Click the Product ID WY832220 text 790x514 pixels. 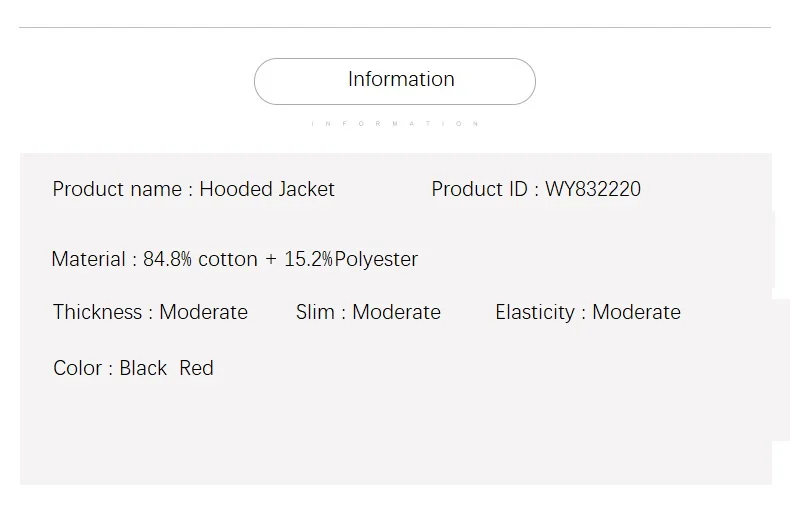536,189
